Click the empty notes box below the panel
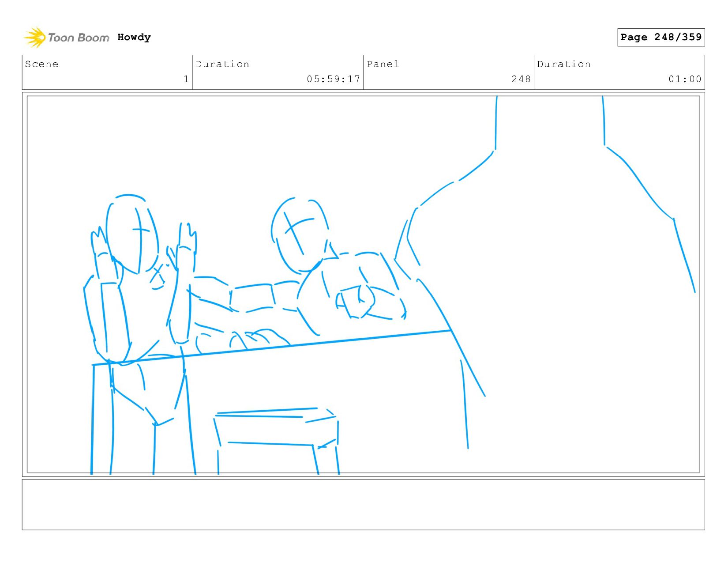The width and height of the screenshot is (728, 563). (x=363, y=504)
